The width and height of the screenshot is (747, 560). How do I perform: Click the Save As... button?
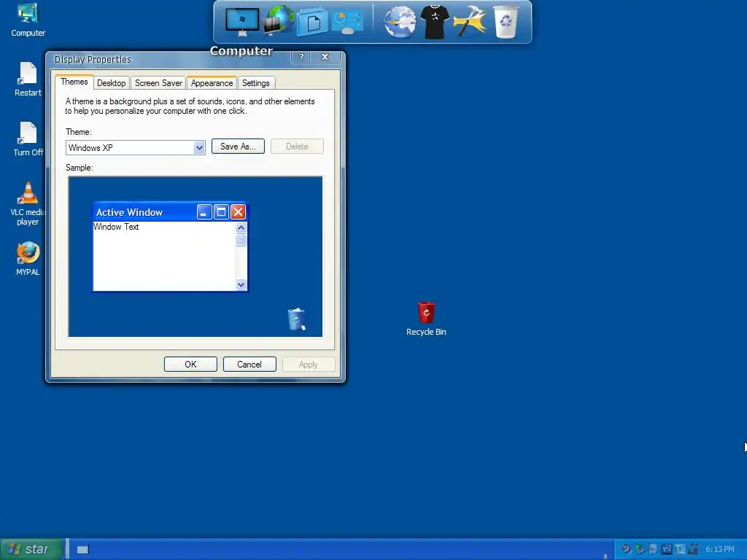click(x=238, y=147)
